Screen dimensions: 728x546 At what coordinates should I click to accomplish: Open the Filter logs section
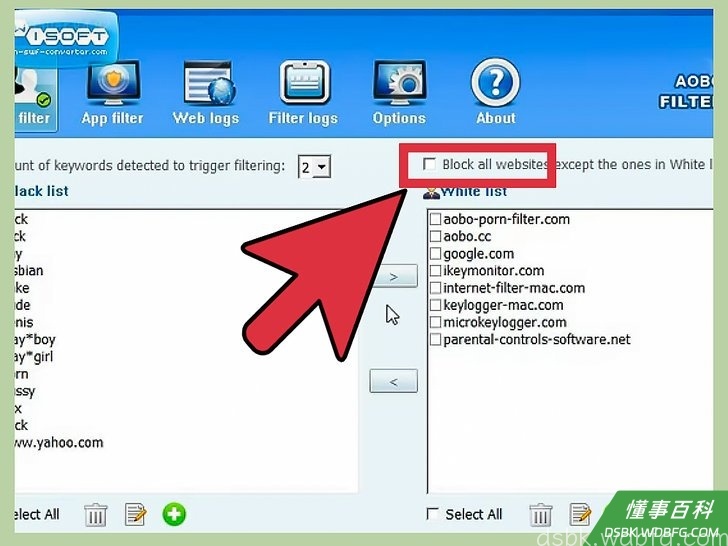click(303, 93)
